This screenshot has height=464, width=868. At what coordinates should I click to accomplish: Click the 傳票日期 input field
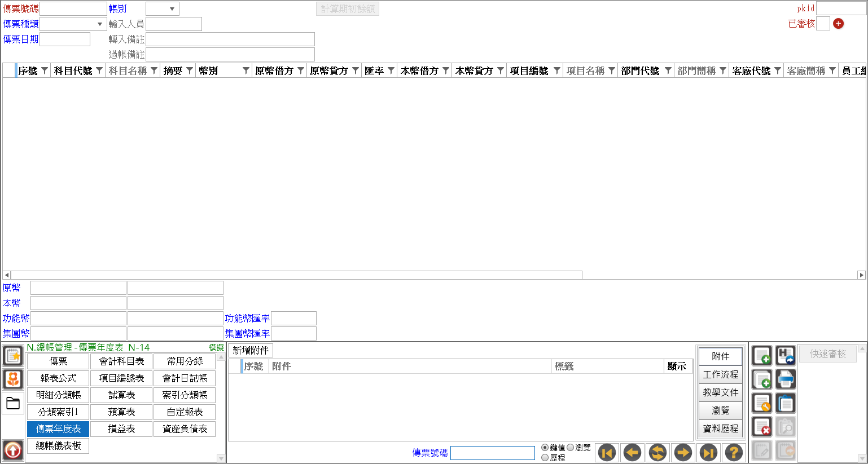65,39
